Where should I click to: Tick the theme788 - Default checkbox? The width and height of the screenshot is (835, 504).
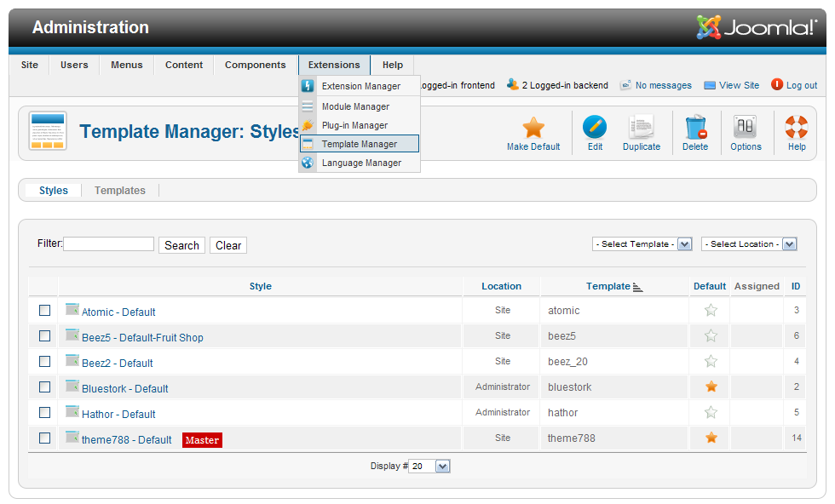click(x=45, y=438)
